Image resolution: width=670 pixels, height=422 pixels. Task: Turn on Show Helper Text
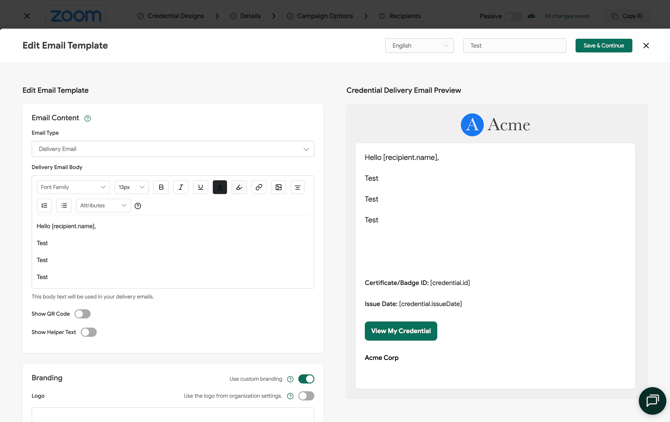point(89,332)
